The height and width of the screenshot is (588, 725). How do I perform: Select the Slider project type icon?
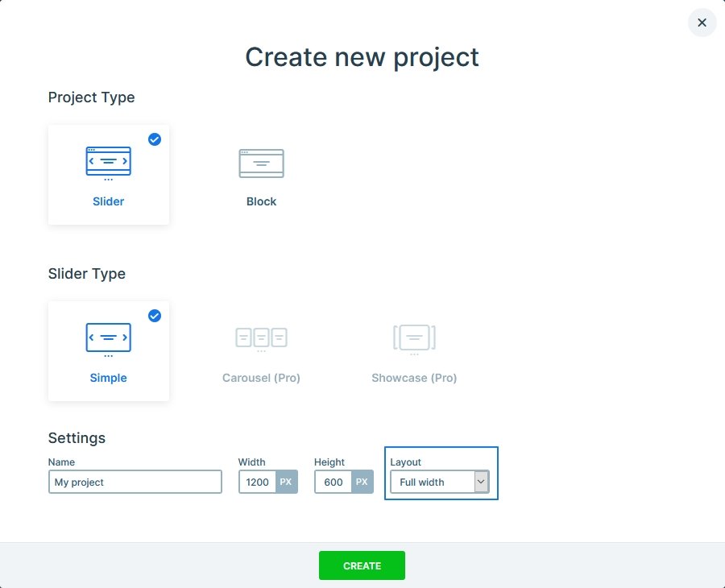click(x=108, y=164)
